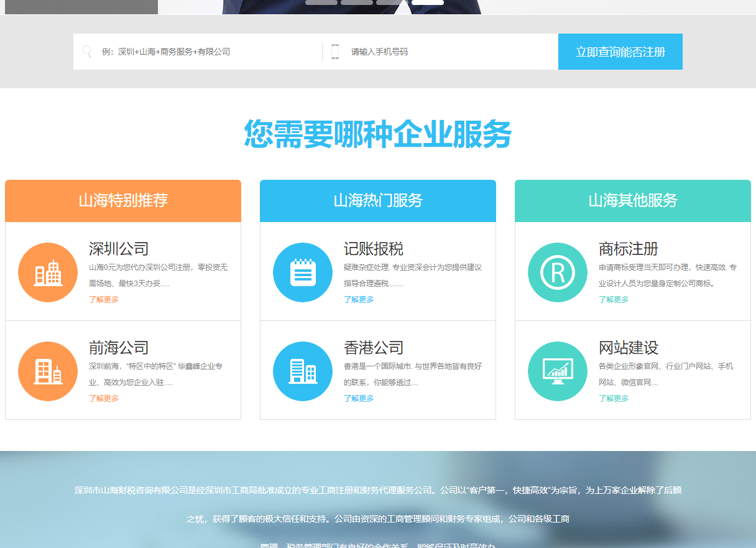Select the rightmost carousel indicator dot
756x548 pixels.
[427, 2]
